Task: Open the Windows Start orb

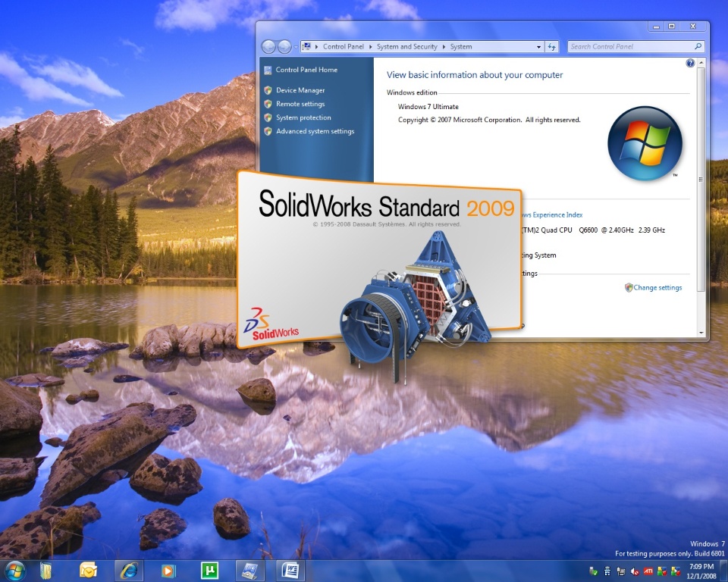Action: [x=14, y=571]
